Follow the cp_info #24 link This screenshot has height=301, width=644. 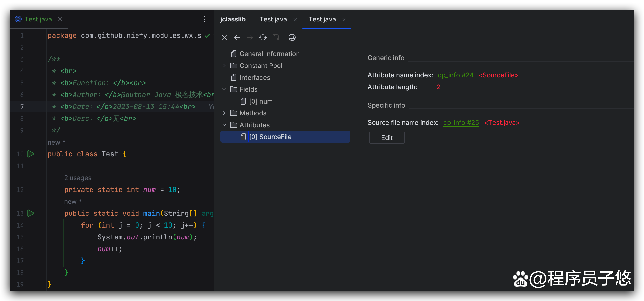coord(455,75)
